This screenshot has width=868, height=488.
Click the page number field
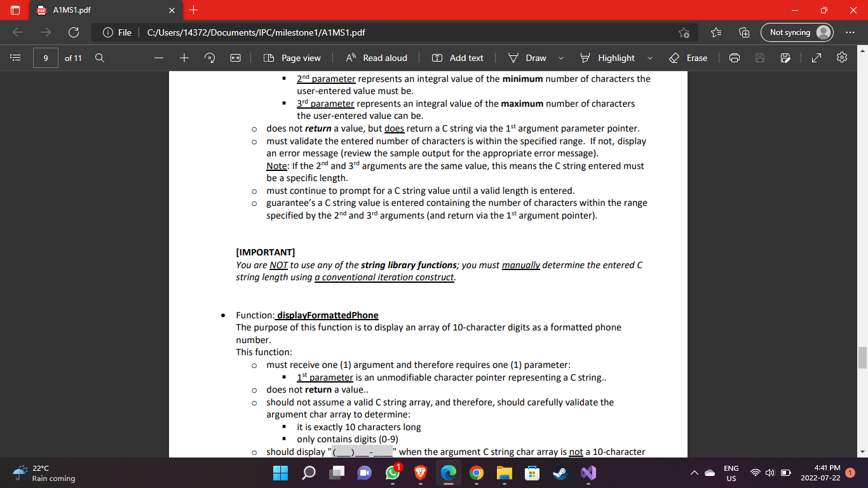pos(46,58)
